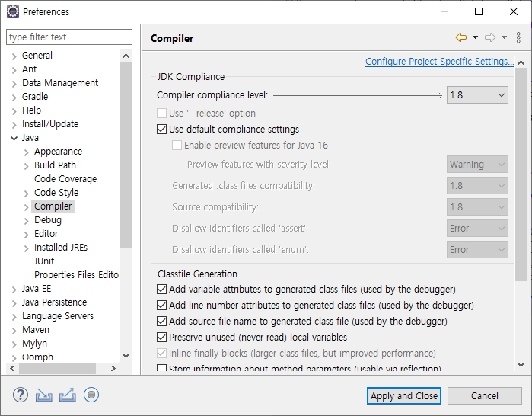Select Help preferences item
This screenshot has height=416, width=532.
[x=31, y=110]
